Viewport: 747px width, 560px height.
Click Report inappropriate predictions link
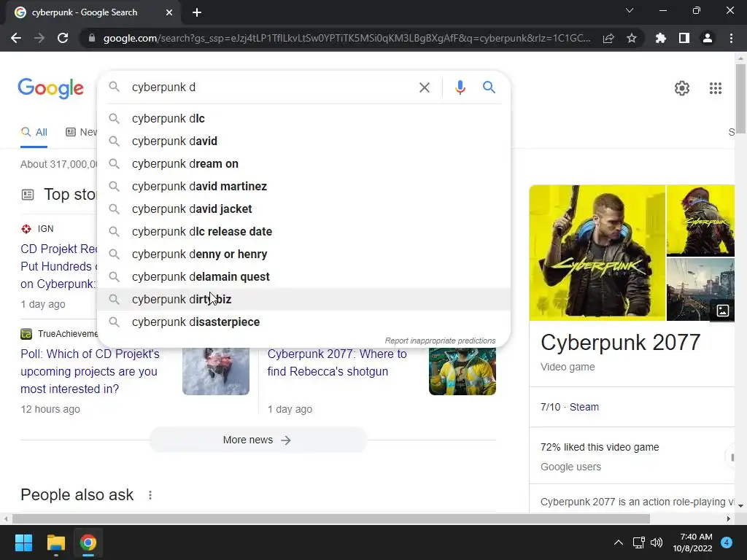click(440, 341)
